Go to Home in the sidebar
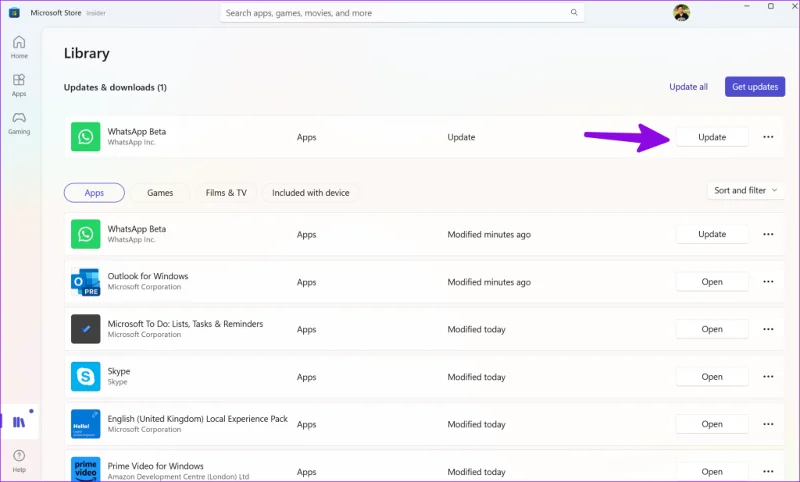Image resolution: width=800 pixels, height=482 pixels. (x=19, y=47)
